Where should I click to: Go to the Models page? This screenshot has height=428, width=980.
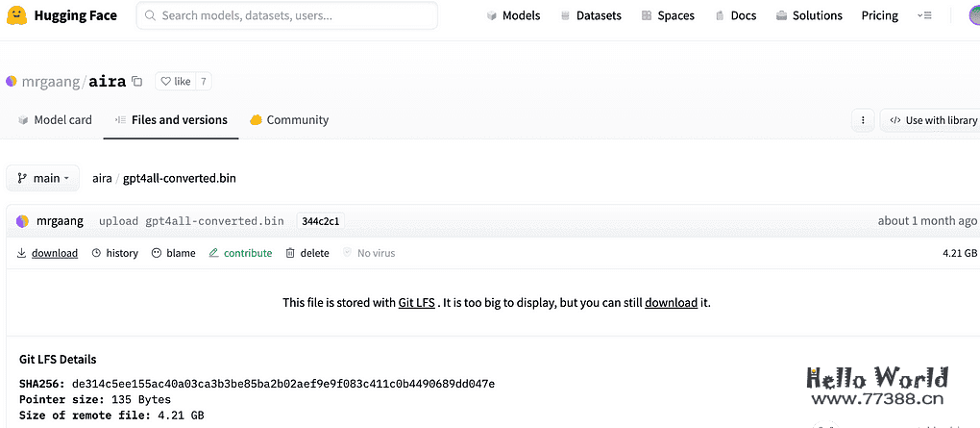coord(513,15)
